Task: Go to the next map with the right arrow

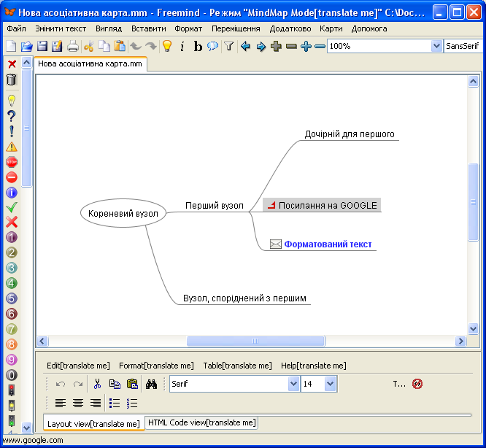Action: click(x=261, y=47)
